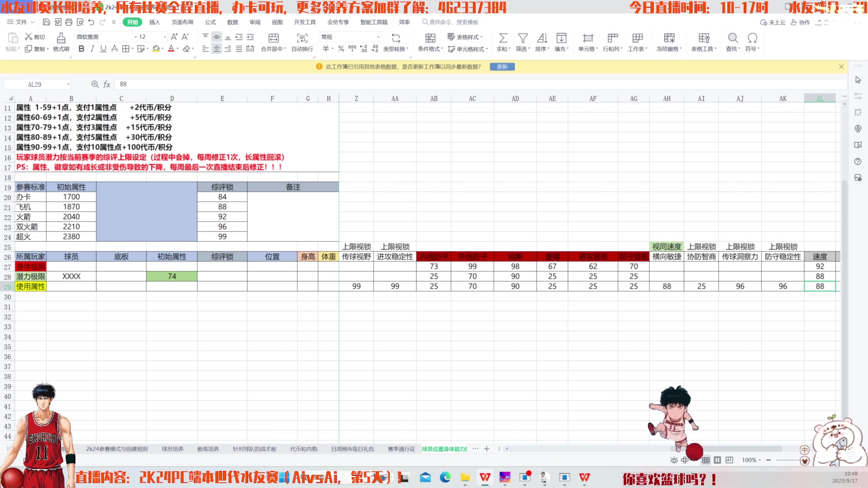The height and width of the screenshot is (488, 868).
Task: Click the Filter (筛选) funnel icon
Action: tap(523, 38)
